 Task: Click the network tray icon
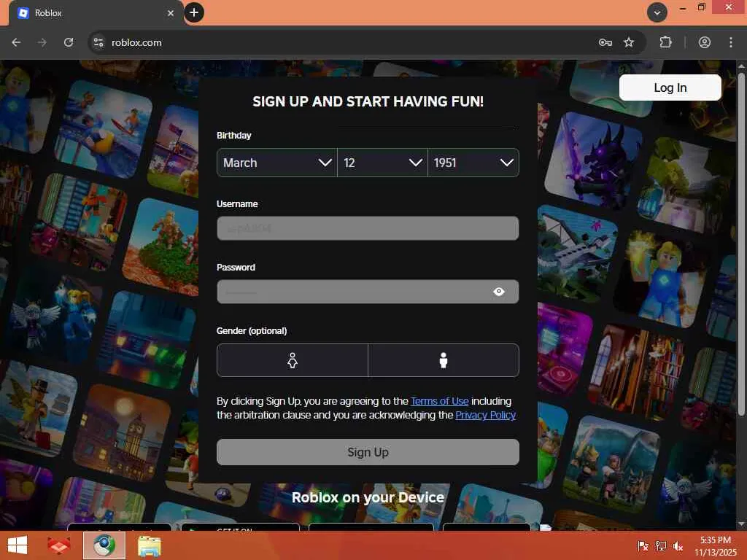click(x=660, y=546)
